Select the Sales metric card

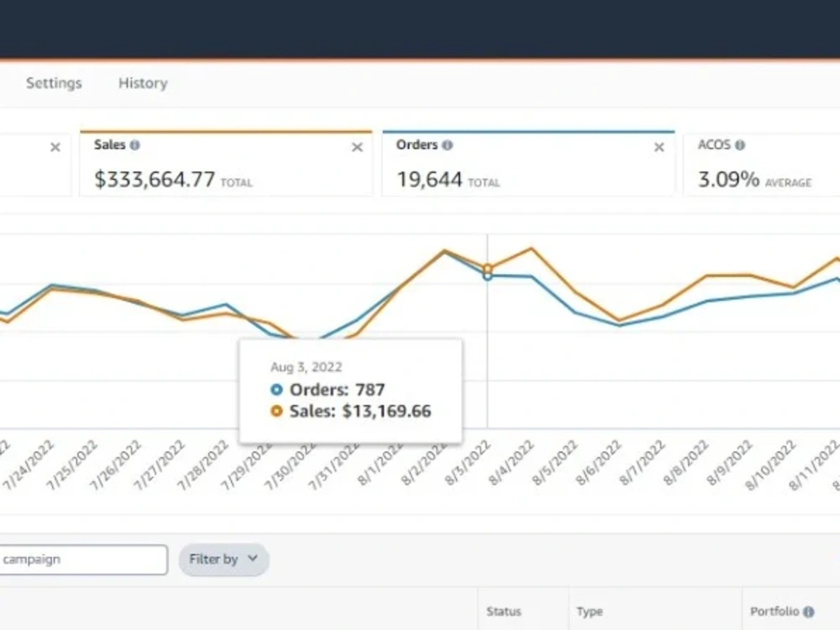click(225, 164)
